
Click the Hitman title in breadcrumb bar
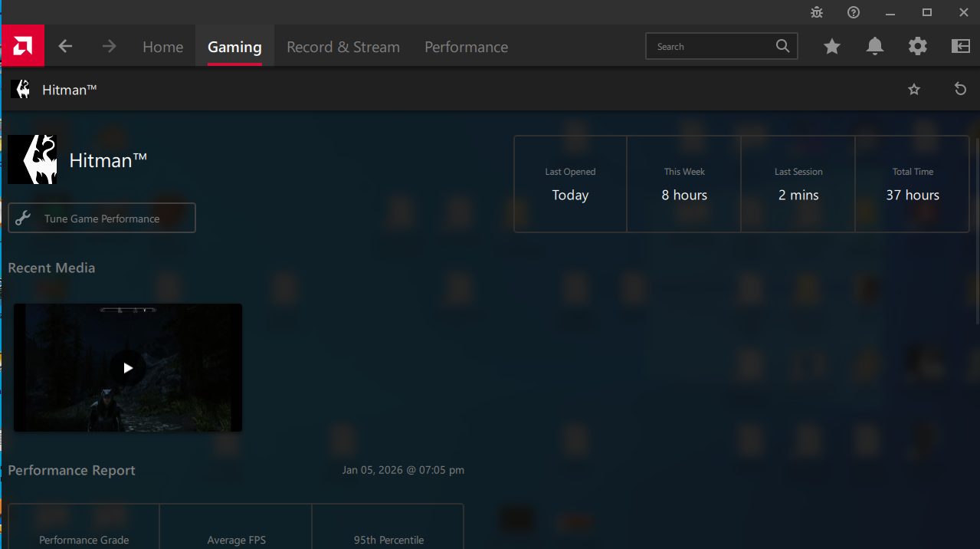(70, 90)
